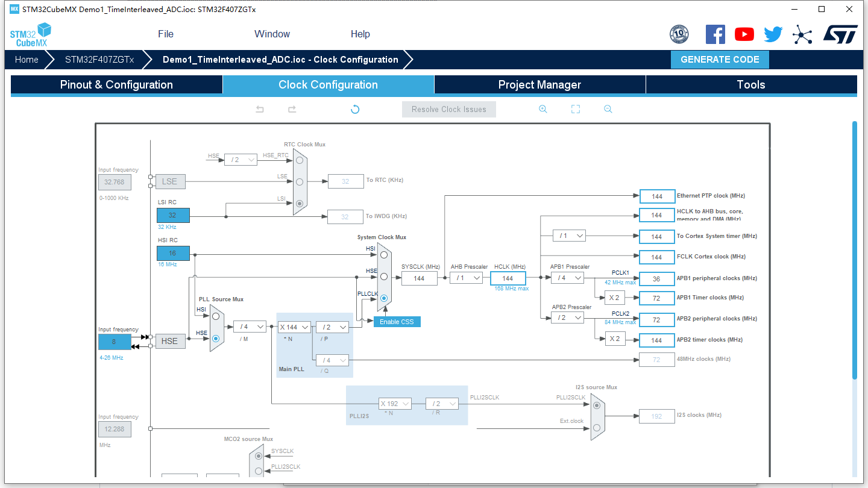868x488 pixels.
Task: Click the Enable CSS button
Action: [397, 322]
